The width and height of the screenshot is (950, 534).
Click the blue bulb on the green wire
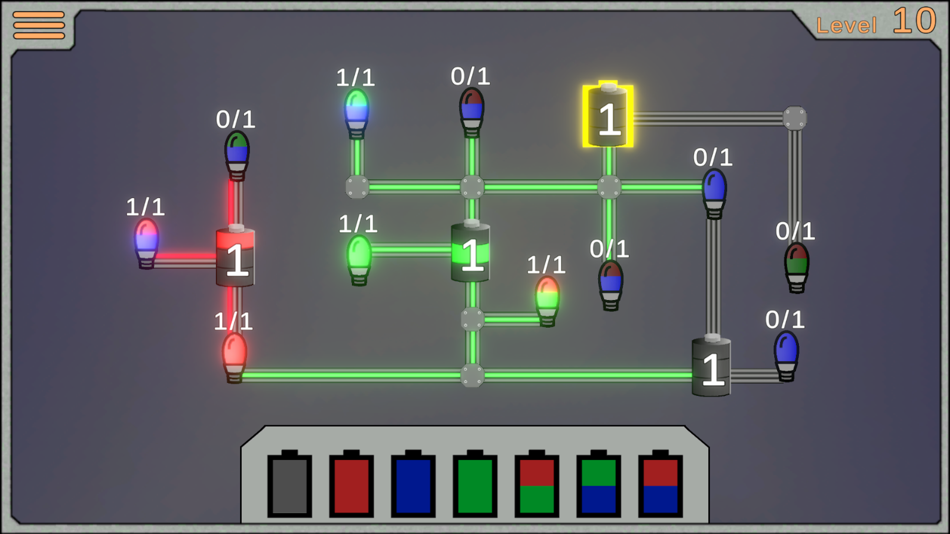tap(714, 193)
